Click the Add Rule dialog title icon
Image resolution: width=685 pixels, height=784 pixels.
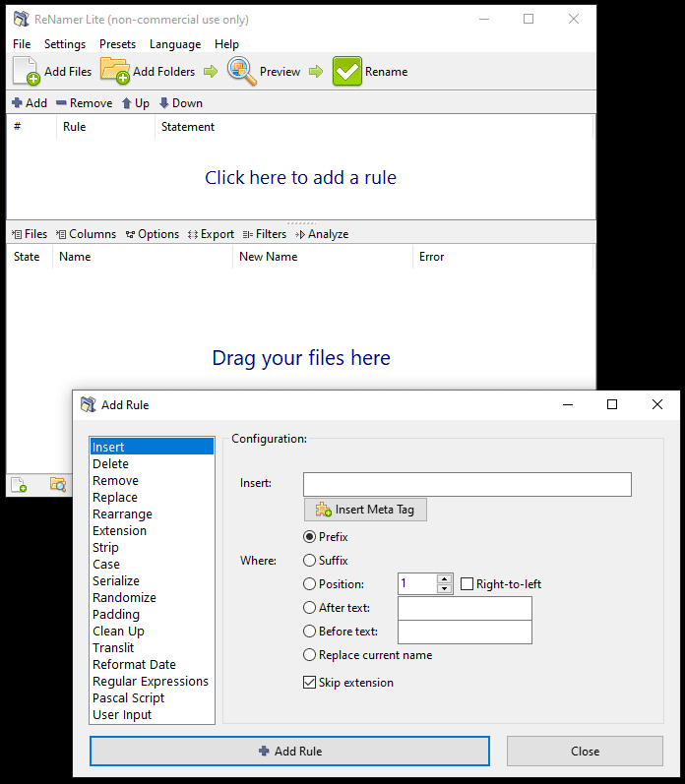[88, 404]
